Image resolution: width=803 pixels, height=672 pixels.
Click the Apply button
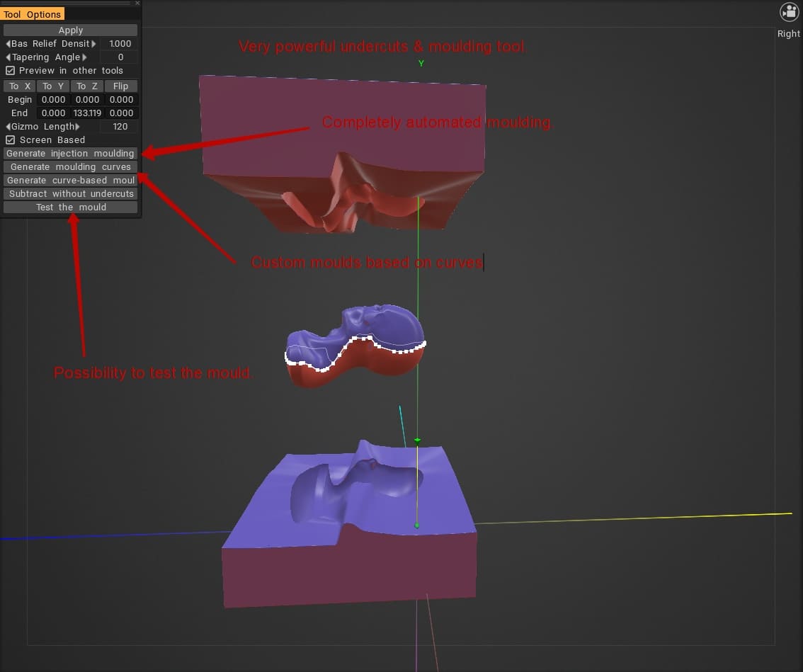point(70,30)
